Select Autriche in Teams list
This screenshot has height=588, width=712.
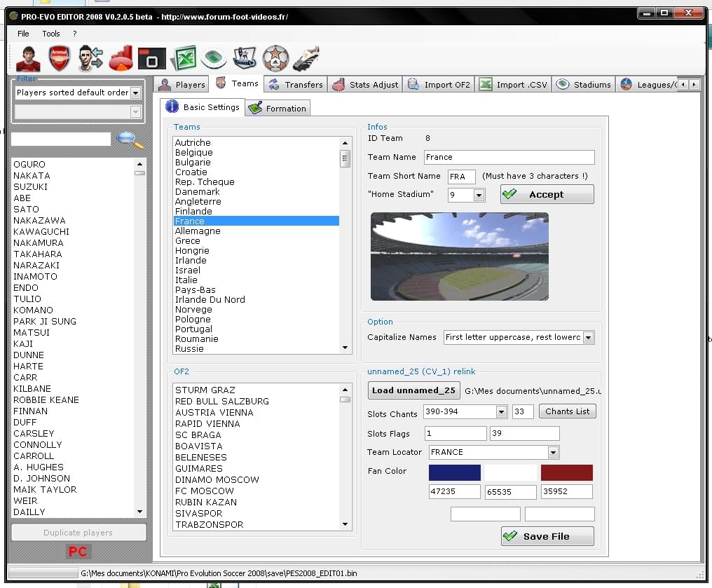(256, 142)
